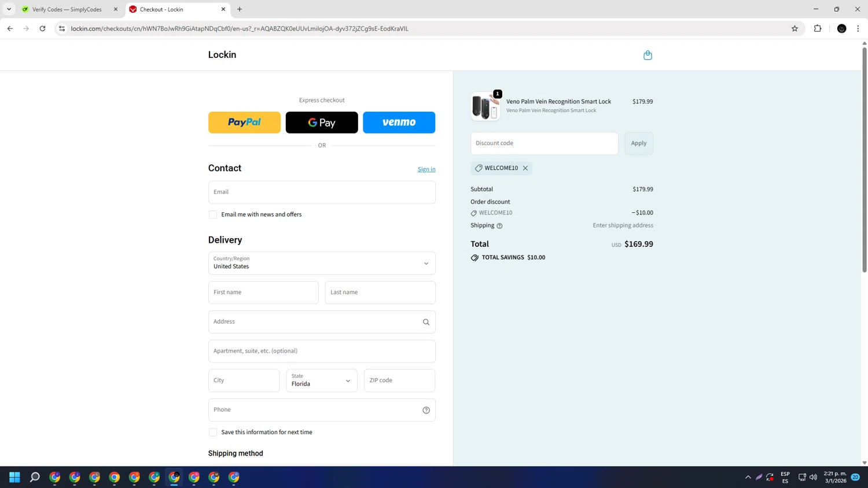Viewport: 868px width, 488px height.
Task: Click the Apartment, suite, etc. field
Action: [322, 352]
